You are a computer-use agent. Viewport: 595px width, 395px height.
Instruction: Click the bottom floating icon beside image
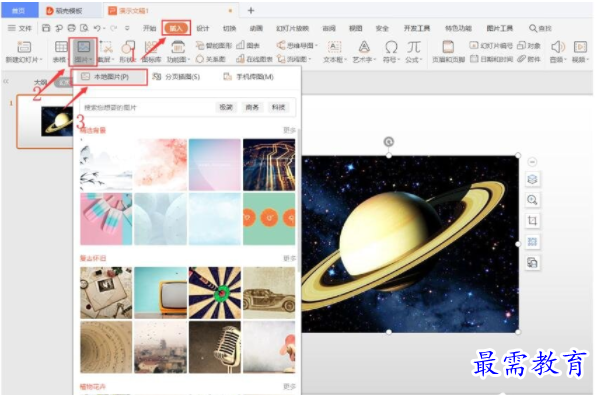(532, 262)
